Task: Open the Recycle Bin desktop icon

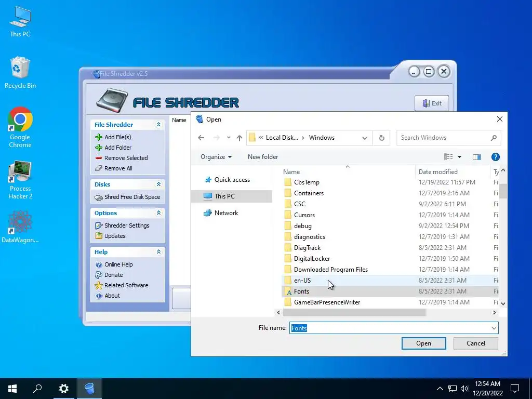Action: pos(20,73)
